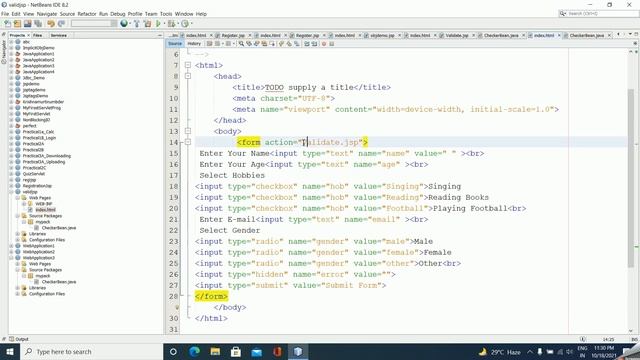640x360 pixels.
Task: Jump to Previous Bookmark icon
Action: 281,44
